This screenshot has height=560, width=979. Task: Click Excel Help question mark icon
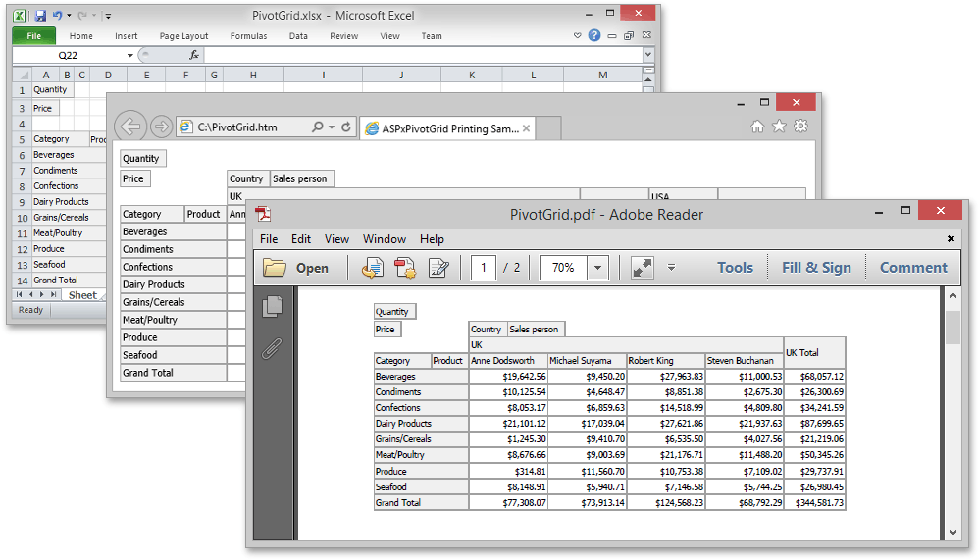tap(594, 35)
